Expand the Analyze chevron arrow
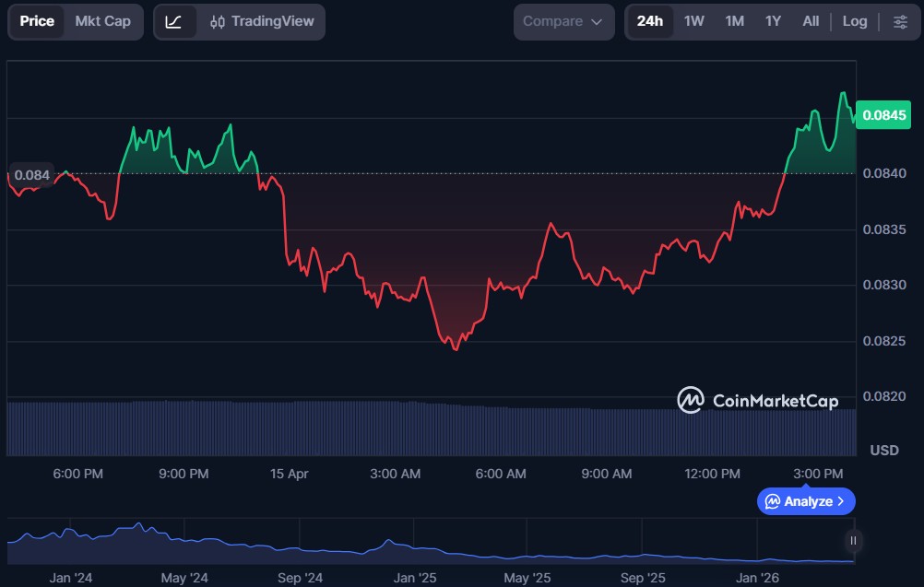The height and width of the screenshot is (587, 924). tap(840, 501)
